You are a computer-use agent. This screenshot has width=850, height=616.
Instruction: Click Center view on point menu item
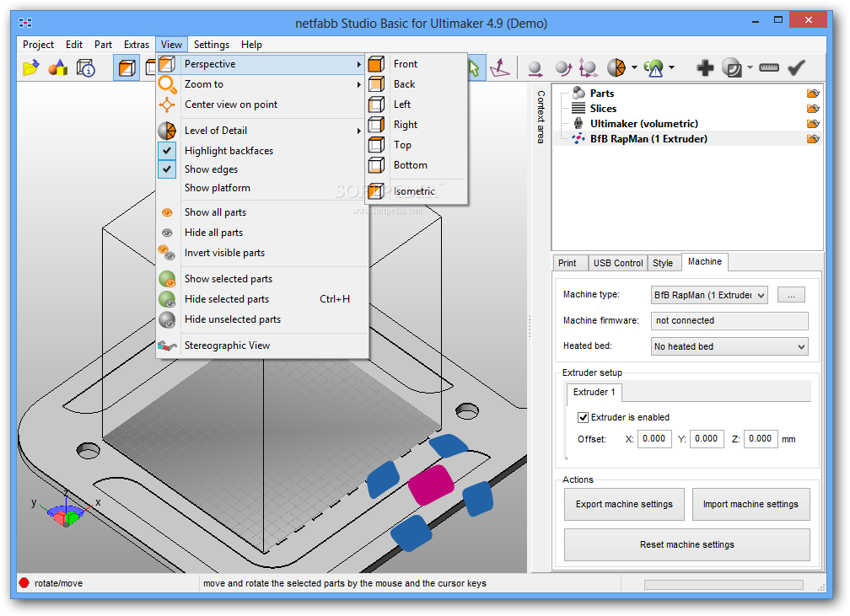pyautogui.click(x=261, y=104)
